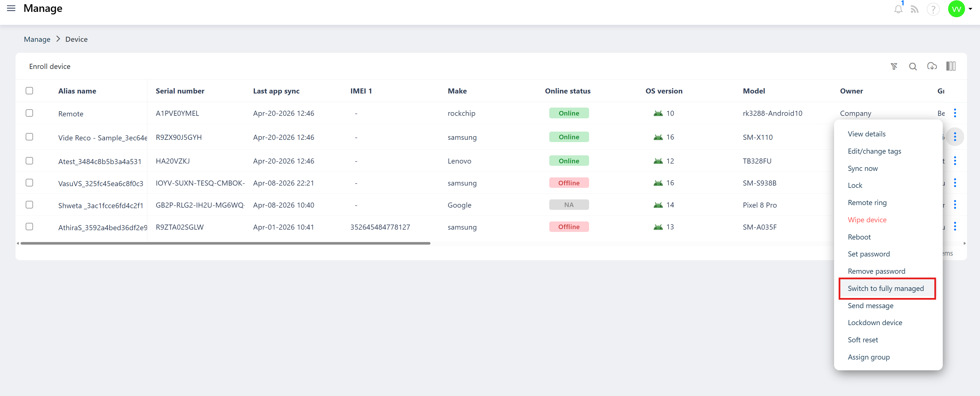
Task: Open the help question mark icon
Action: point(933,9)
